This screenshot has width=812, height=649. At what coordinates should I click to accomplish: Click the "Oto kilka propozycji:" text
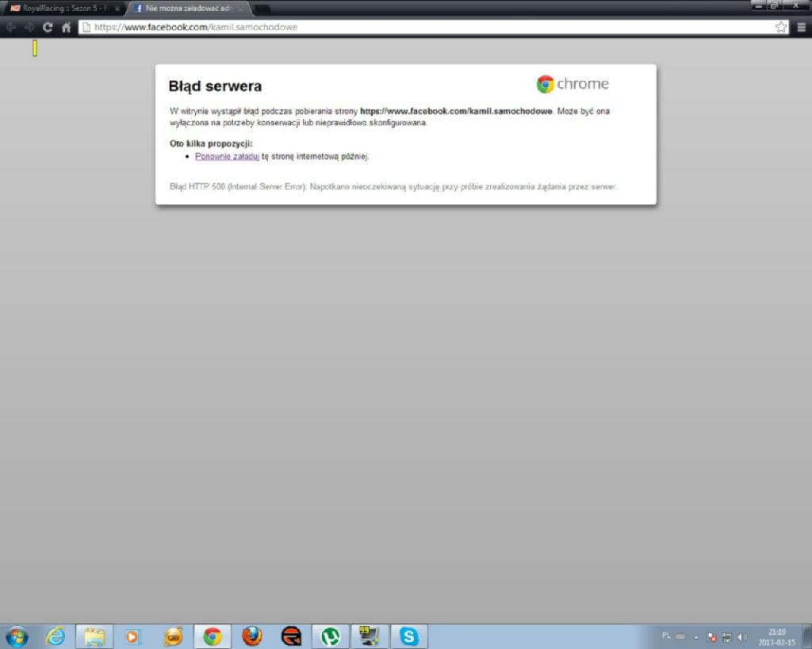click(x=211, y=144)
